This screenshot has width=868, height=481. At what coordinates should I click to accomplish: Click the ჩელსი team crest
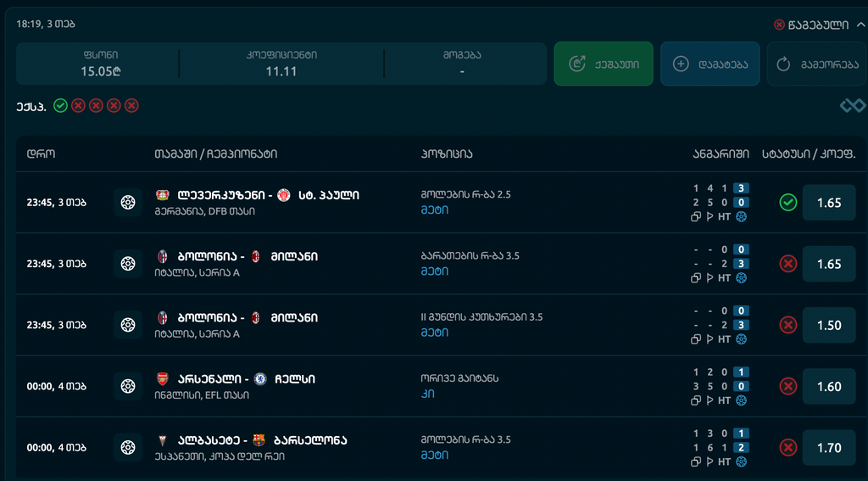(260, 379)
